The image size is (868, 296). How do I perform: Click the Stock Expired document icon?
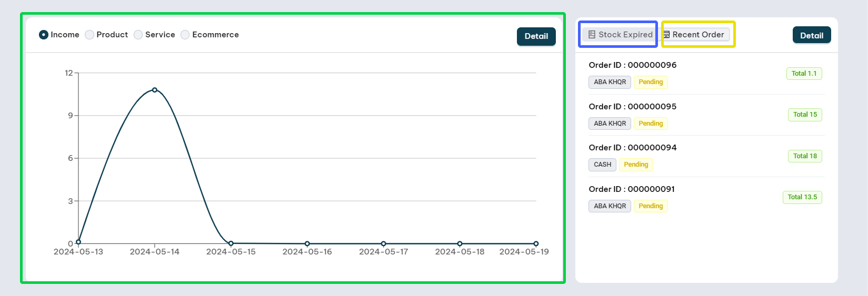[x=592, y=35]
